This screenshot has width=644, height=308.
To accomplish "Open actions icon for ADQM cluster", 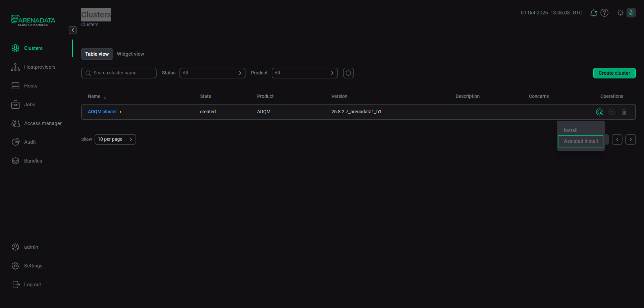I will (600, 112).
